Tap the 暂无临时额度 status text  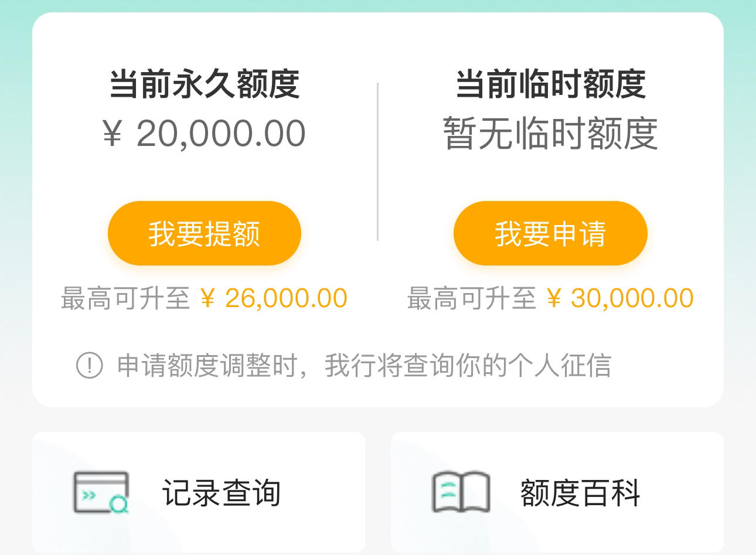click(550, 134)
